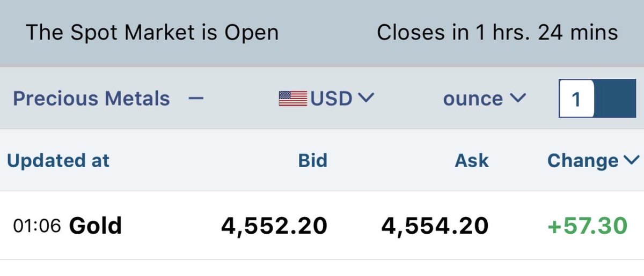Click the Gold ask price 4,554.20

(435, 226)
